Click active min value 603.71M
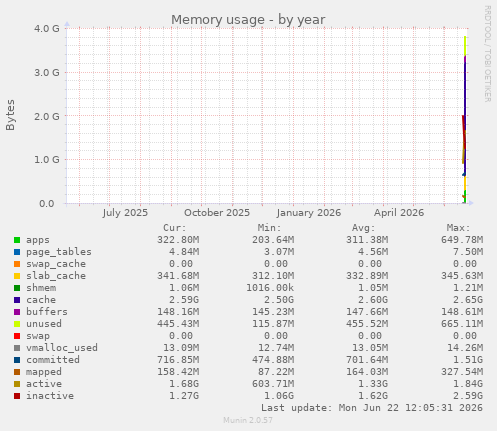This screenshot has height=431, width=497. click(x=273, y=384)
